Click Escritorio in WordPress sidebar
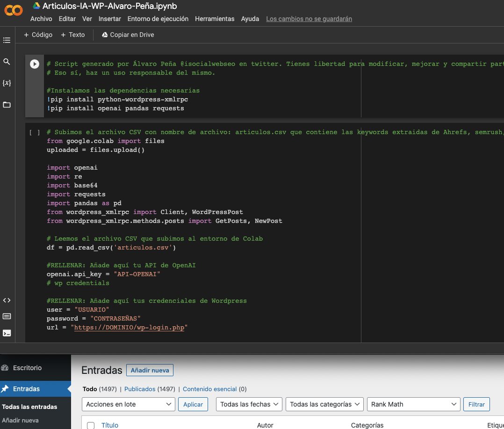 (27, 368)
